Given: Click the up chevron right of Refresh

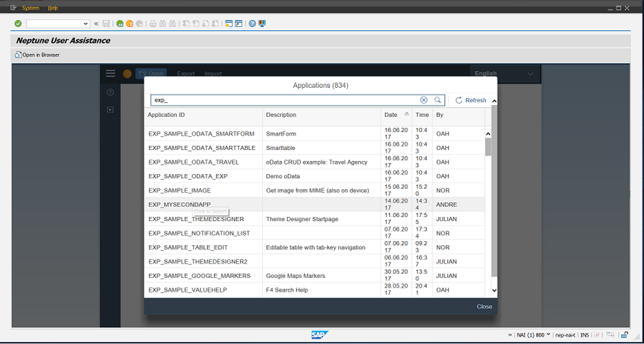Looking at the screenshot, I should 494,101.
